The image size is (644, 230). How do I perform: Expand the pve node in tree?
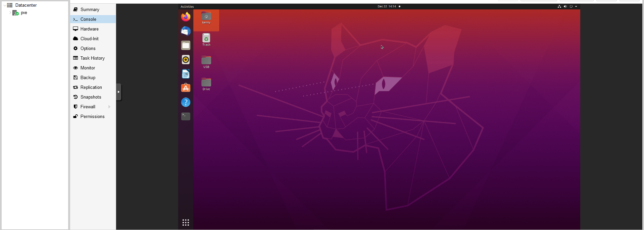tap(10, 13)
